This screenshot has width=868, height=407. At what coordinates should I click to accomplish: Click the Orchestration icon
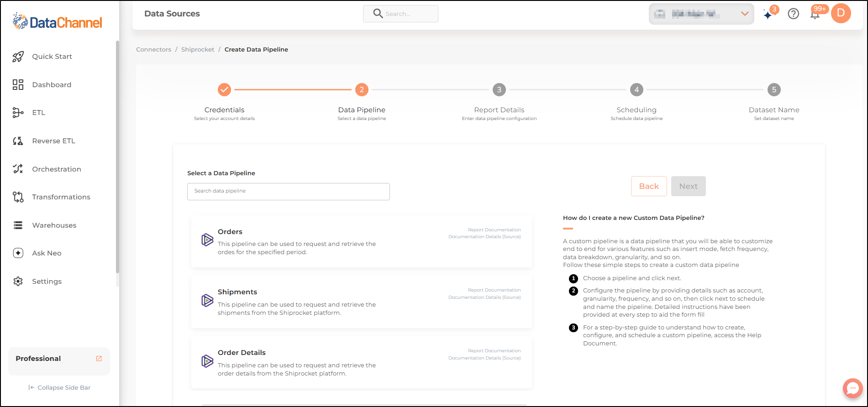pos(18,169)
